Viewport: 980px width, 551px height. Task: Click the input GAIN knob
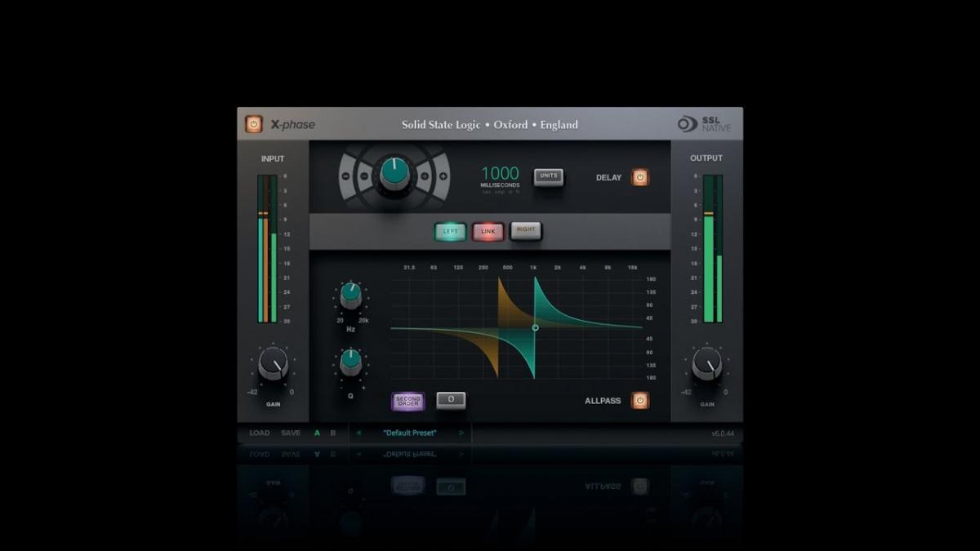(273, 364)
